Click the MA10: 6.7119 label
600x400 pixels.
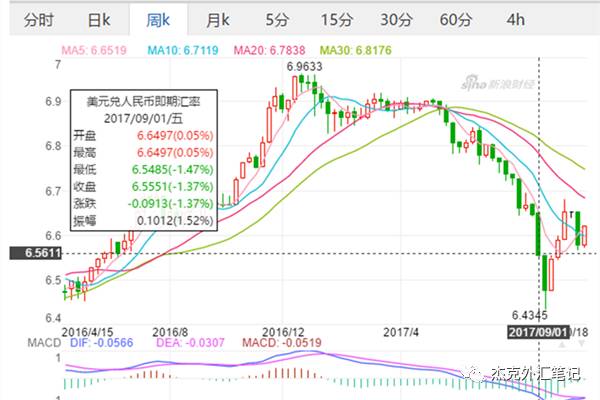click(x=183, y=50)
